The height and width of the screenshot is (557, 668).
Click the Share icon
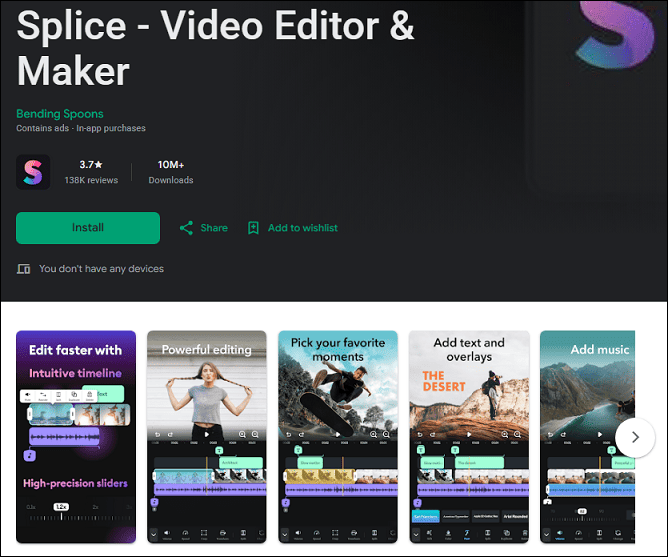coord(186,228)
